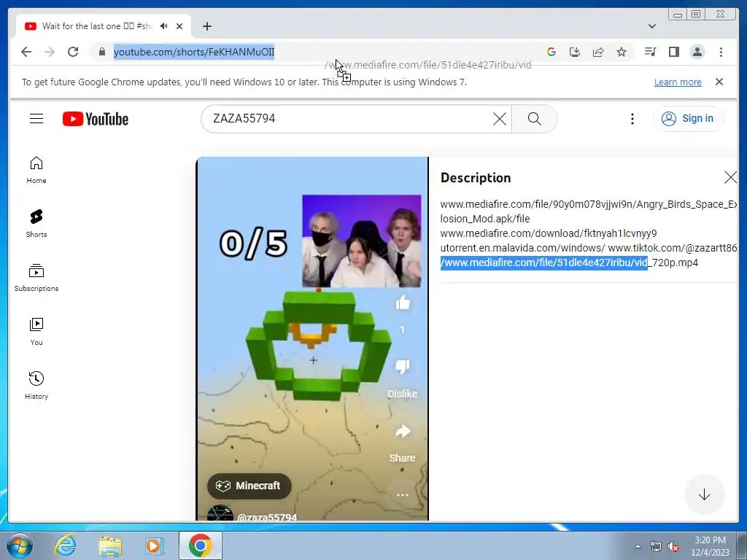747x560 pixels.
Task: Open Chrome's three-dot menu
Action: click(x=721, y=52)
